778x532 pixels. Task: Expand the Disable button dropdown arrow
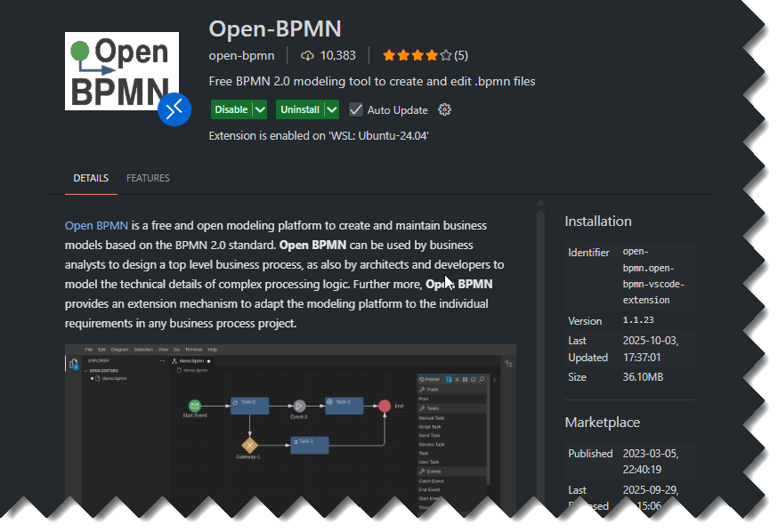260,109
